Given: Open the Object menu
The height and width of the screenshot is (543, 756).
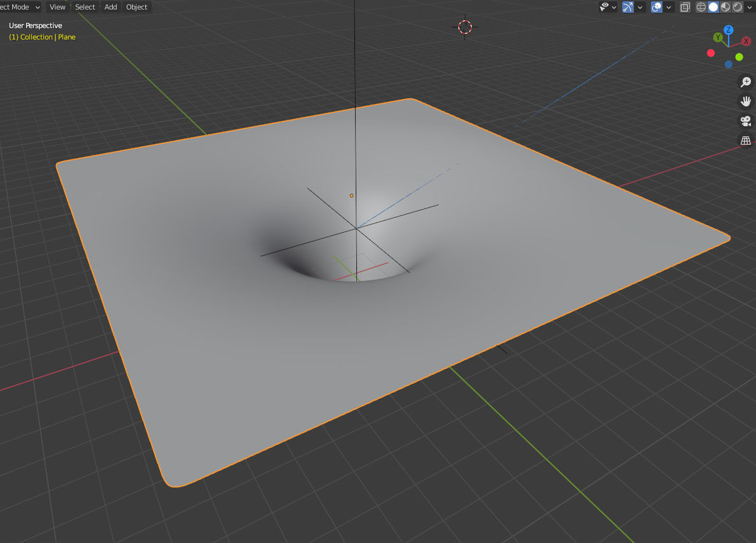Looking at the screenshot, I should tap(136, 7).
